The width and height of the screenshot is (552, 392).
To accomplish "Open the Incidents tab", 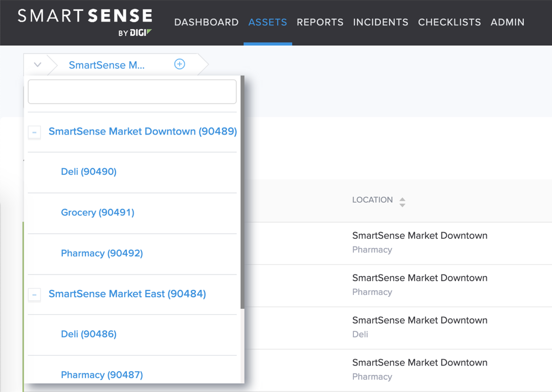I will pos(380,22).
